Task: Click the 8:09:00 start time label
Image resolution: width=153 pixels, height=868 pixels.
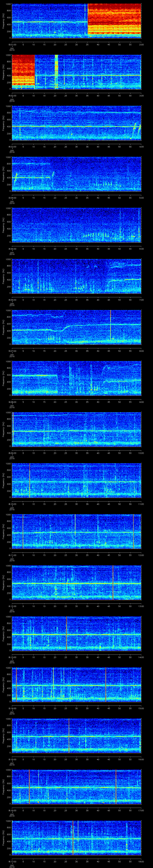Action: pyautogui.click(x=12, y=453)
